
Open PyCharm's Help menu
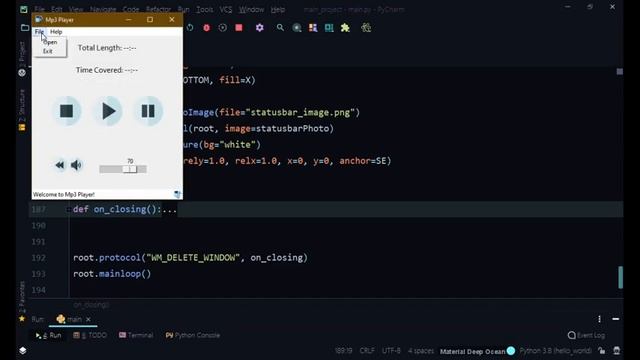coord(278,9)
